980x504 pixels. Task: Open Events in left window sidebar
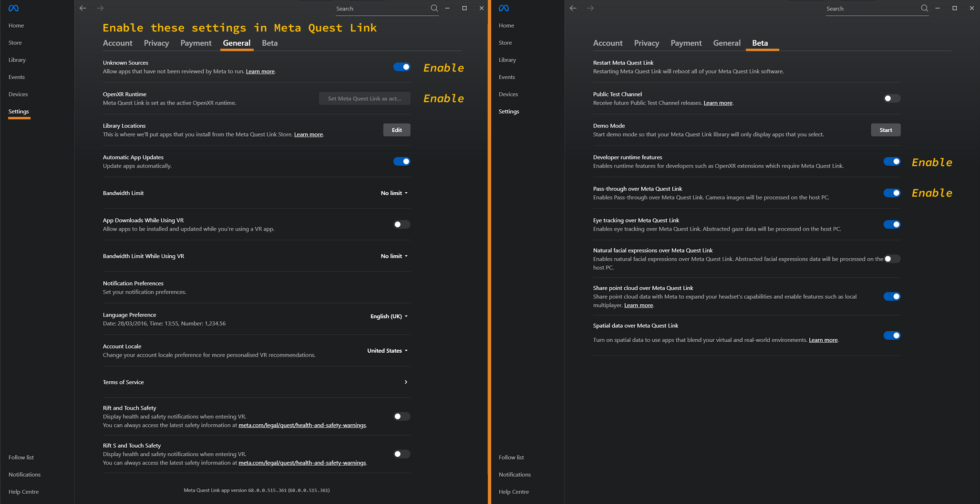(x=17, y=77)
